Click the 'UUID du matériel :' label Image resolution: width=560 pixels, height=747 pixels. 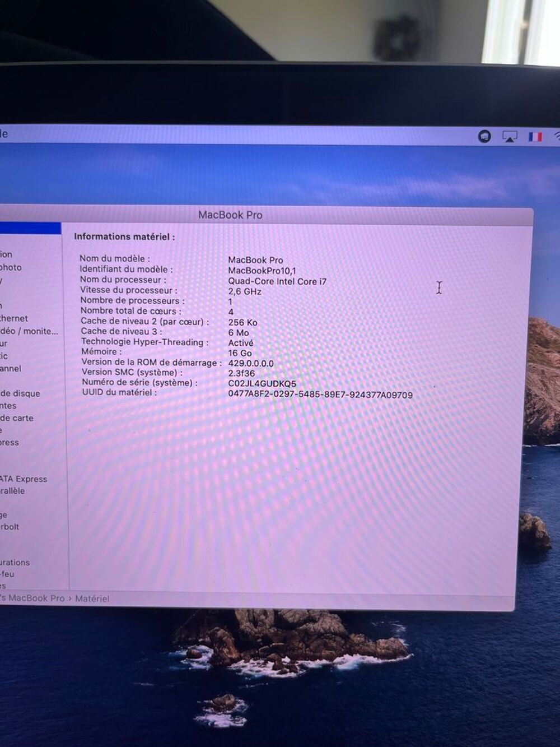click(120, 393)
